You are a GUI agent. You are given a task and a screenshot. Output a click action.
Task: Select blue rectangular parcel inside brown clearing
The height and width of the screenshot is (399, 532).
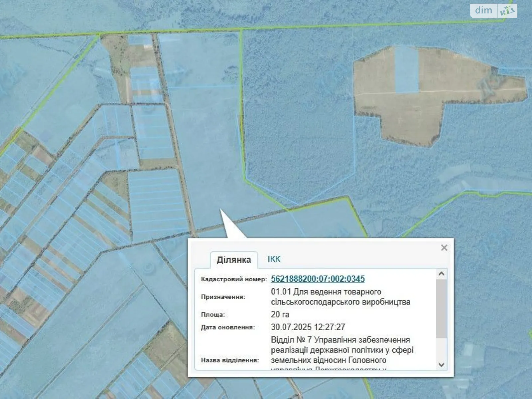406,70
